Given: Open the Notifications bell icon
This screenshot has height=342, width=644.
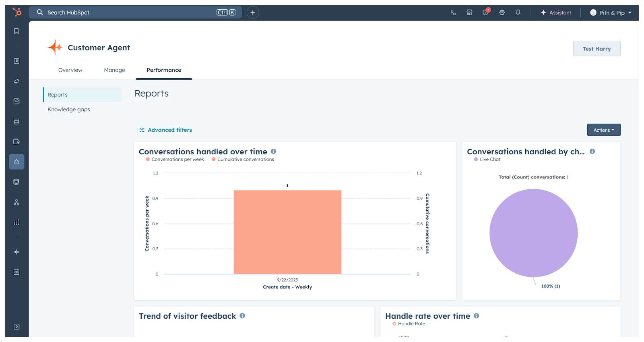Looking at the screenshot, I should point(518,12).
